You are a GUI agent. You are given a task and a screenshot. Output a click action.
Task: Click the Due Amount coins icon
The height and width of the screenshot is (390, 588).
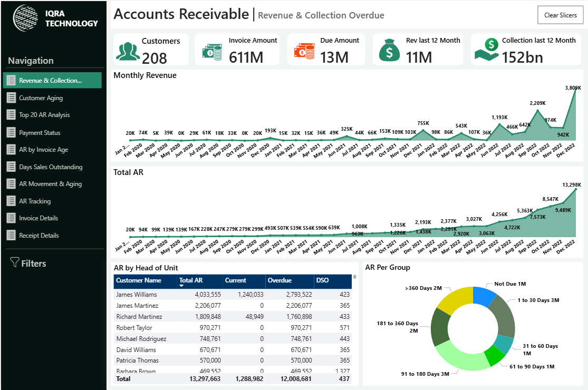pyautogui.click(x=305, y=51)
